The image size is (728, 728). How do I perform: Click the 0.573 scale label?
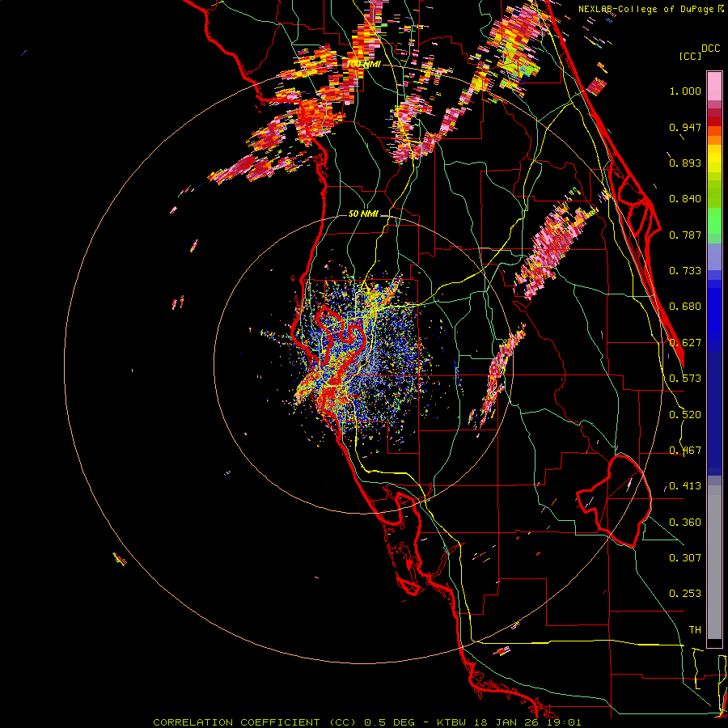tap(685, 379)
